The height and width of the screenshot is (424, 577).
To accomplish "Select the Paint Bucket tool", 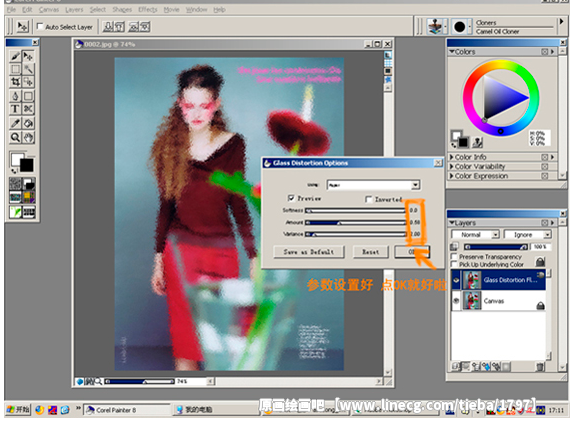I will pos(28,124).
